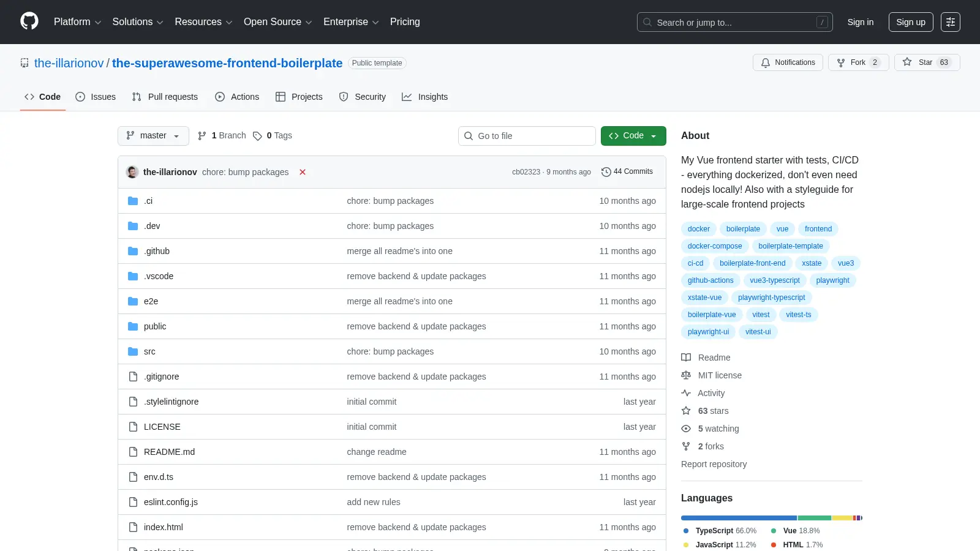Screen dimensions: 980x551
Task: Click the command palette icon in header
Action: click(x=951, y=22)
